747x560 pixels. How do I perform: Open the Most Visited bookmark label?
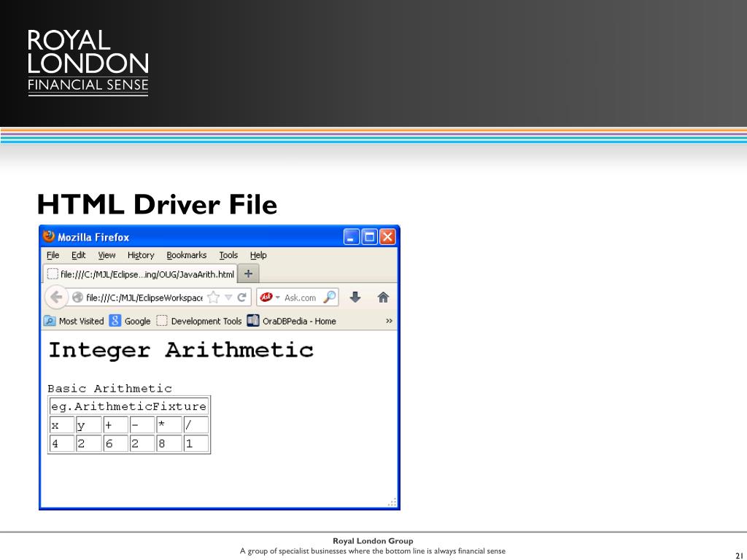tap(82, 321)
